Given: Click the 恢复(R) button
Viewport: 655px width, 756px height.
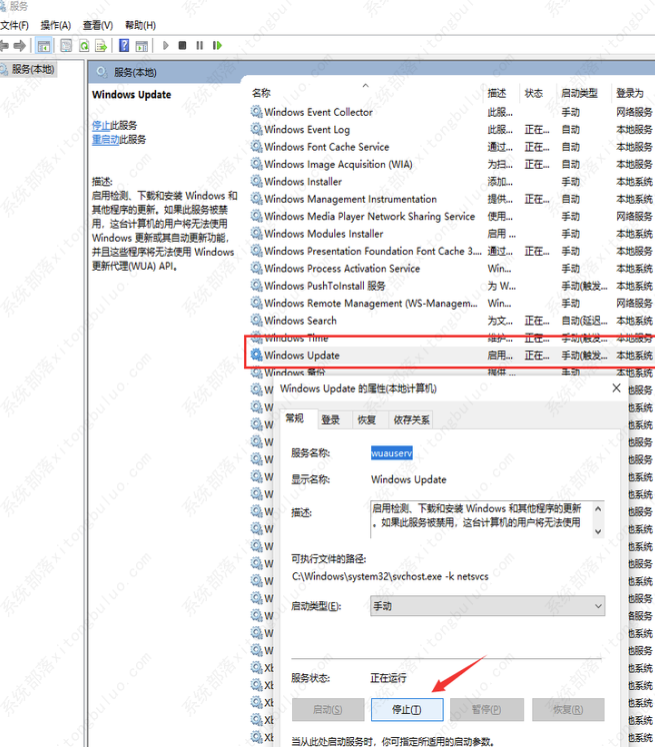Looking at the screenshot, I should [568, 710].
